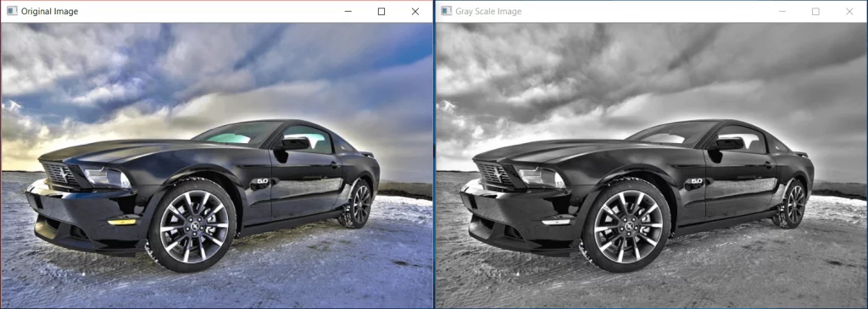Minimize the Original Image window
The image size is (868, 309).
[x=348, y=11]
